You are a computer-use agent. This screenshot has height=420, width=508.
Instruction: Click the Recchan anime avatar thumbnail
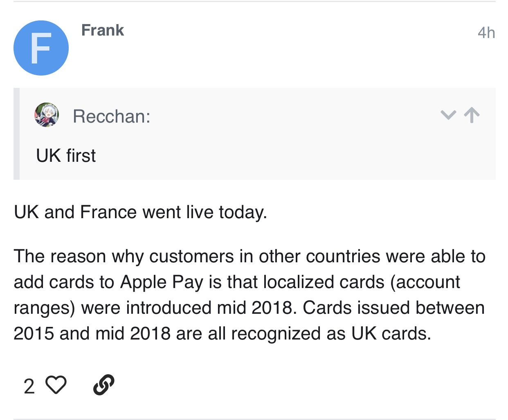(x=47, y=115)
